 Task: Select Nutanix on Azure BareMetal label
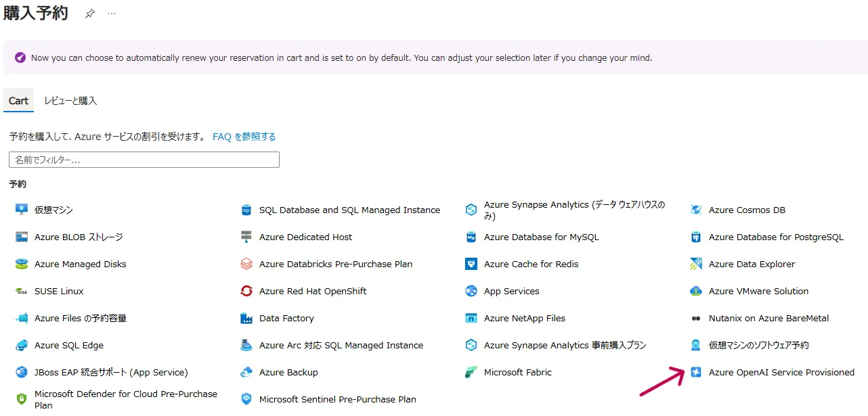coord(768,318)
